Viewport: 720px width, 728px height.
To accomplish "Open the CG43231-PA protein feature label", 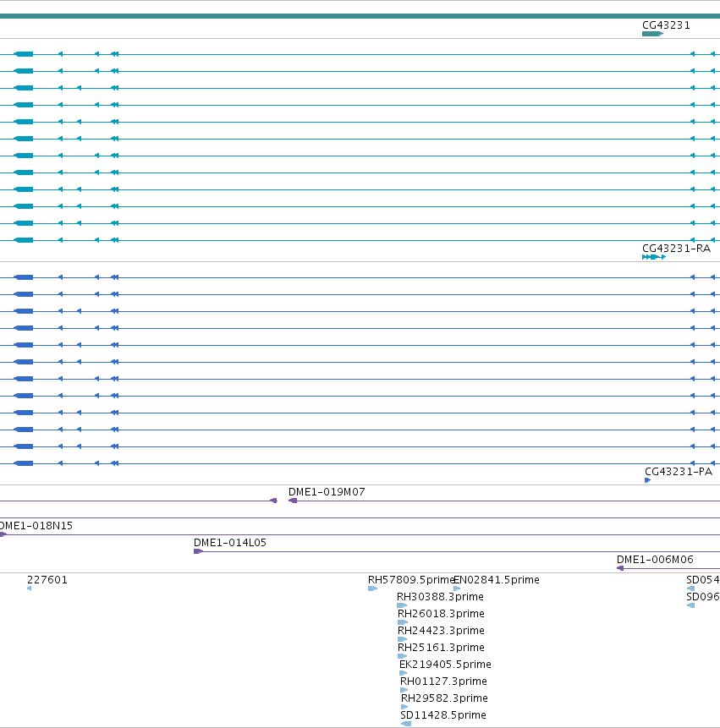I will 679,472.
